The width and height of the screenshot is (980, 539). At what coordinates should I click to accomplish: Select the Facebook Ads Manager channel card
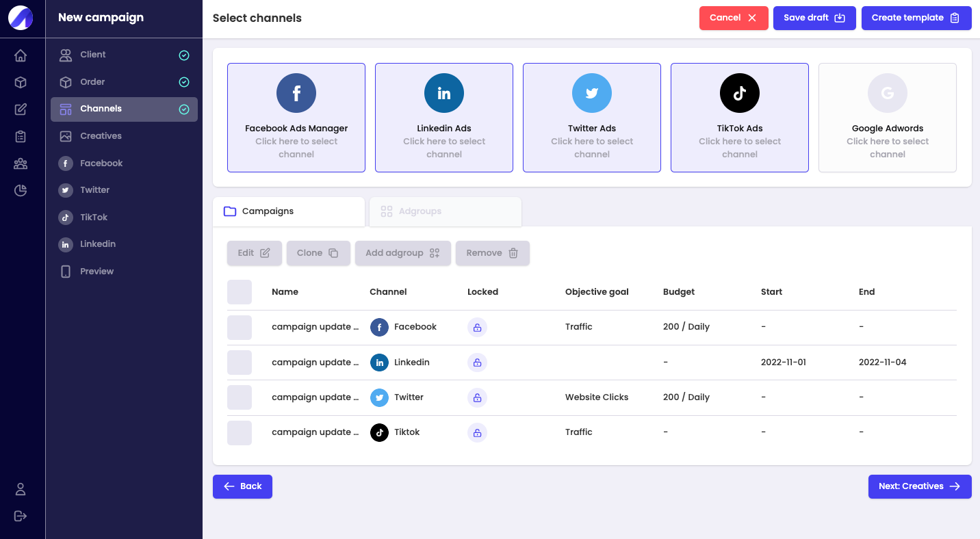coord(296,118)
